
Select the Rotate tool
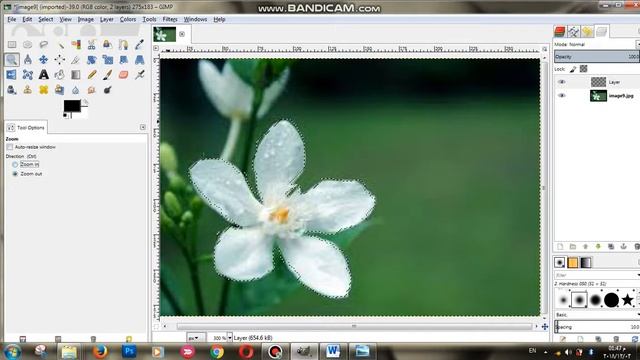pos(91,60)
